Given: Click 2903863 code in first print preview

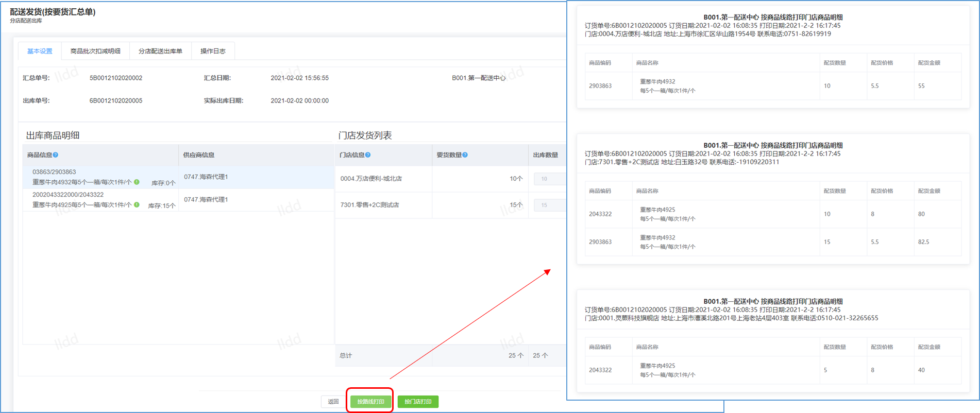Looking at the screenshot, I should coord(600,86).
